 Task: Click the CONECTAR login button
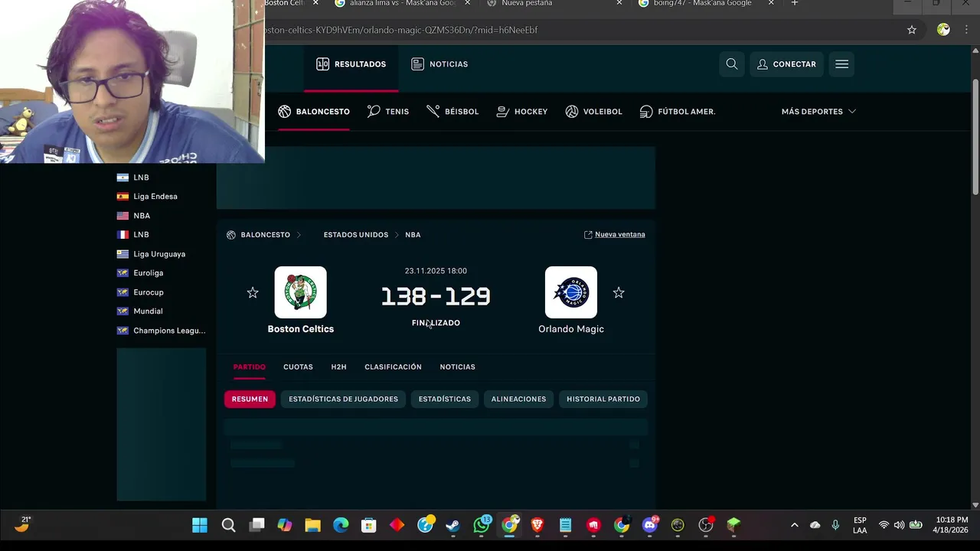[x=786, y=64]
